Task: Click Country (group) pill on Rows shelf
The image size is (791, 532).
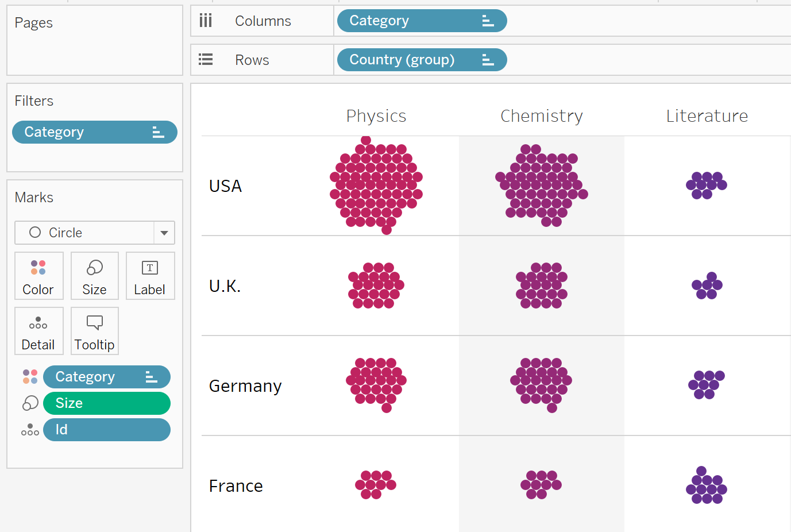Action: coord(421,60)
